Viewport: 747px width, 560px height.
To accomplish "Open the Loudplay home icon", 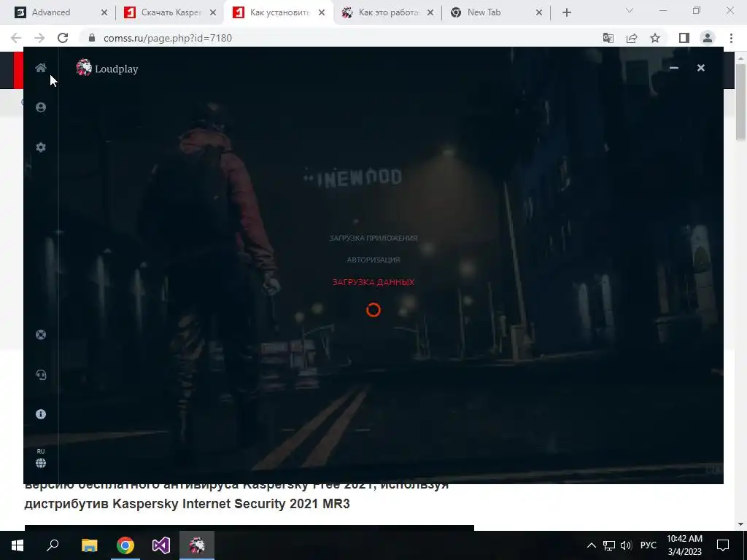I will 41,68.
